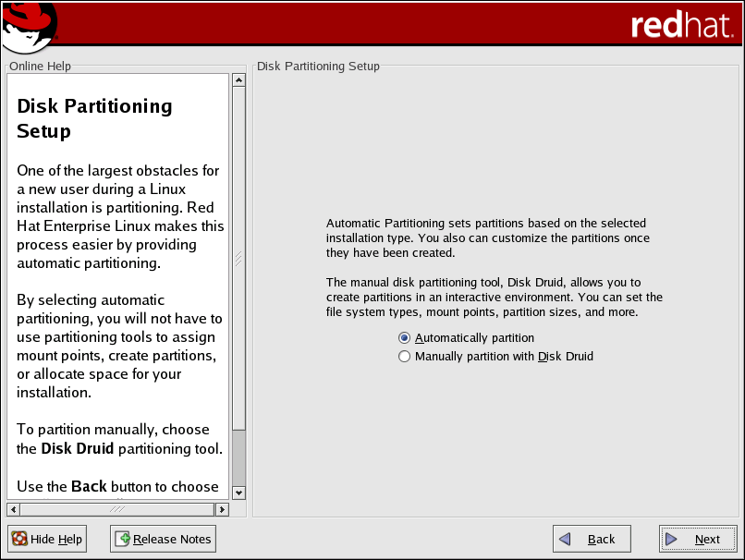Click the Disk Partitioning Setup help heading
The image size is (745, 560).
pos(94,118)
